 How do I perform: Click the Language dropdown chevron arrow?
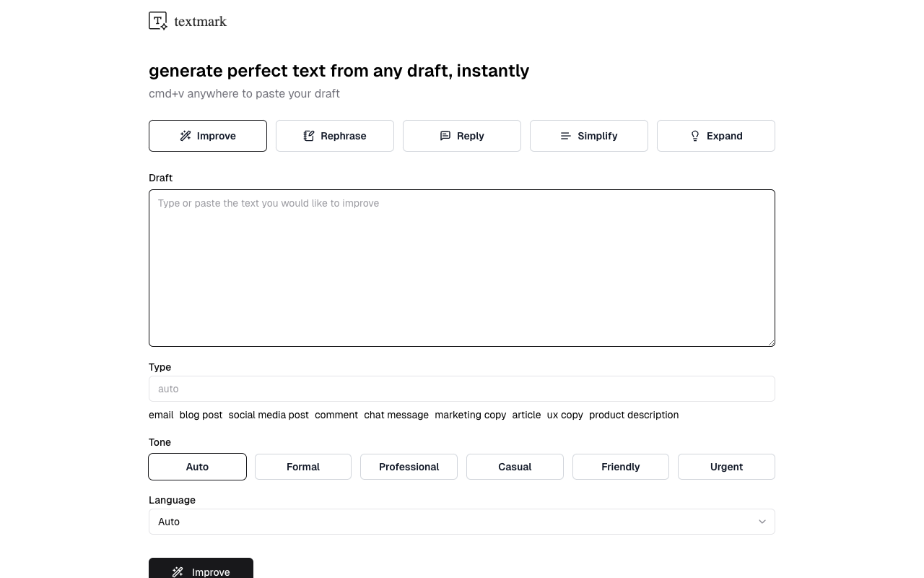(x=762, y=522)
